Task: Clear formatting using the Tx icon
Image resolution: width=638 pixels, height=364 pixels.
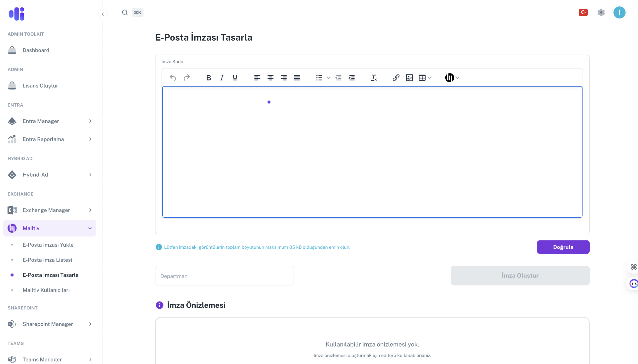Action: click(374, 78)
